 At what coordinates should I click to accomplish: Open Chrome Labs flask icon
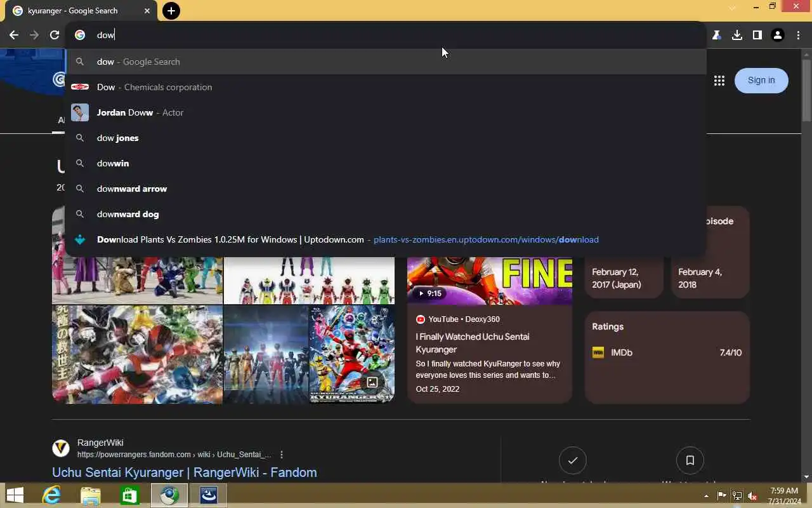[716, 35]
